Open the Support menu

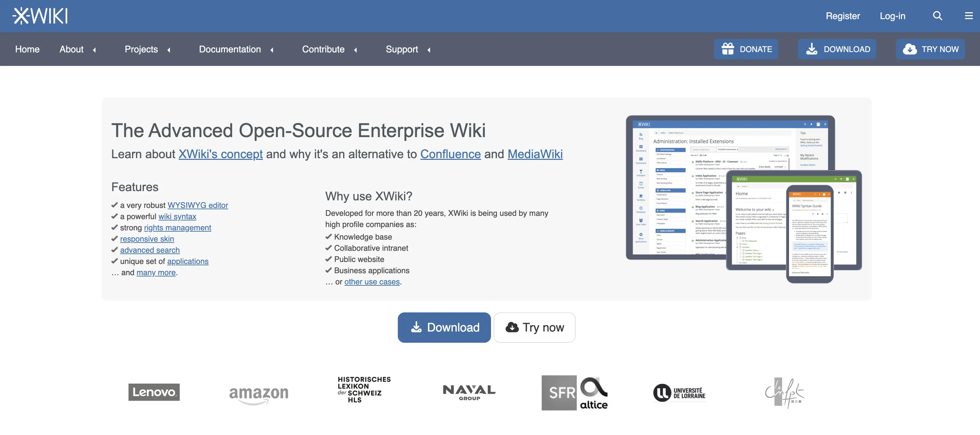(402, 49)
